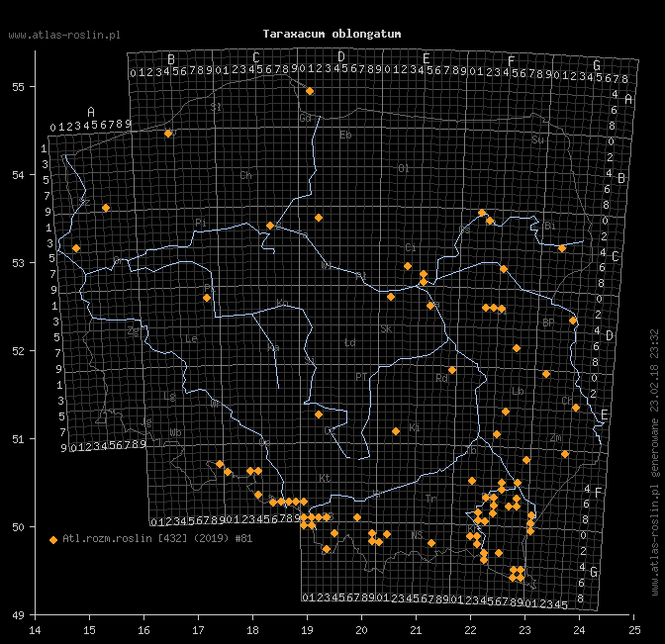The height and width of the screenshot is (644, 665).
Task: Click longitude label 17 on the bottom axis
Action: pos(198,630)
